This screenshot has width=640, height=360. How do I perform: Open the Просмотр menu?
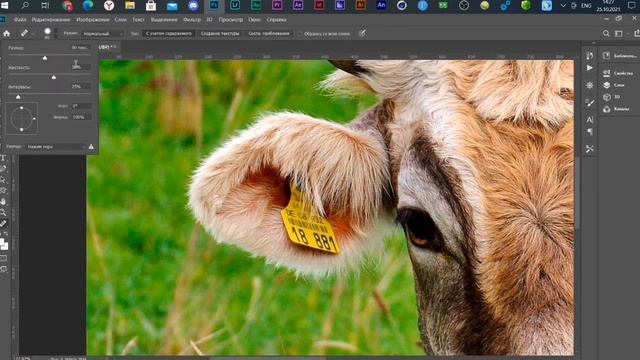coord(231,20)
